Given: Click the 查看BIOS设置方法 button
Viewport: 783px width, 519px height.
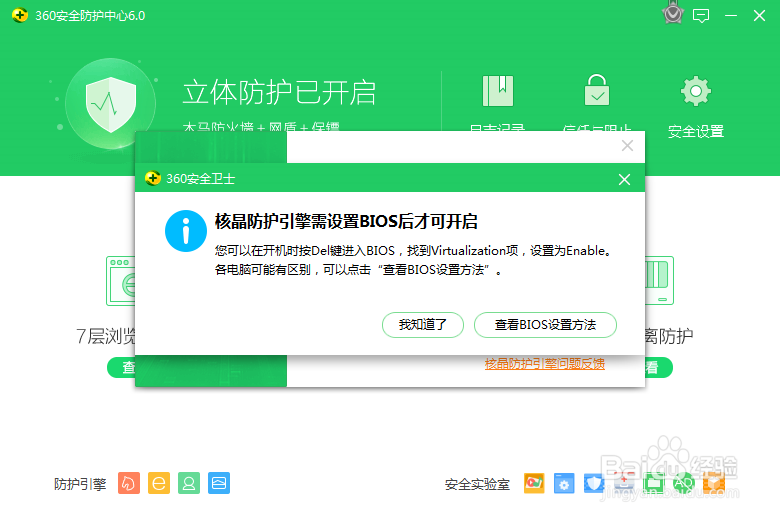Looking at the screenshot, I should 545,325.
